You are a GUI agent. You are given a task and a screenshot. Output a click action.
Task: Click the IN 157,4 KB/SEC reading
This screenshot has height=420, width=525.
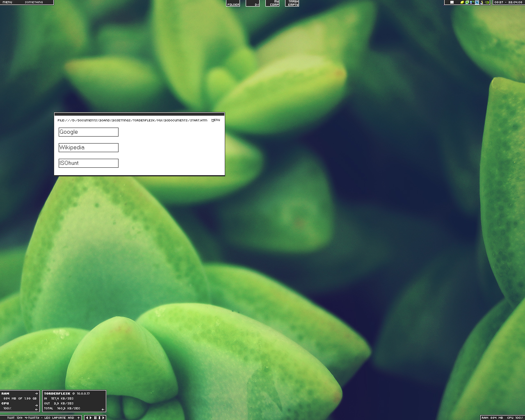click(59, 398)
